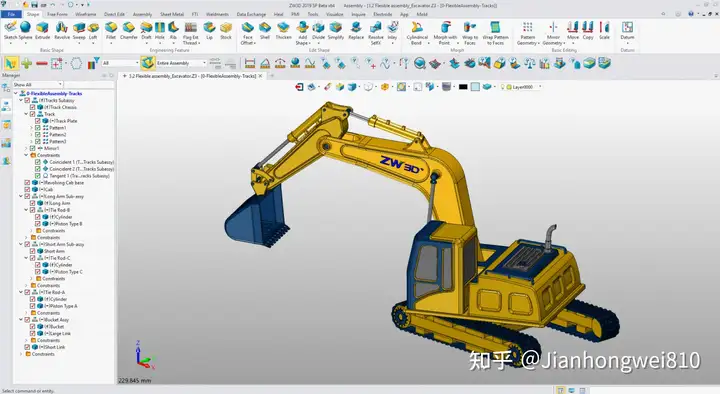Uncheck the Pattern1 checkbox
This screenshot has height=394, width=720.
coord(38,128)
